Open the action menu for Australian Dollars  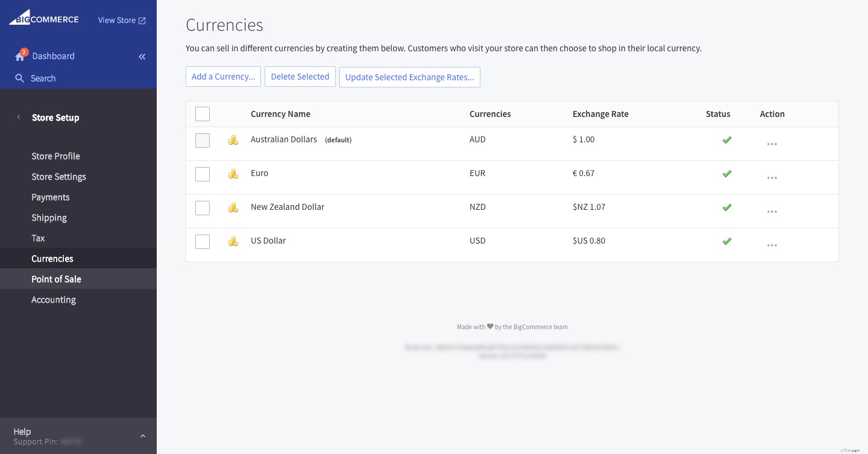click(x=772, y=144)
